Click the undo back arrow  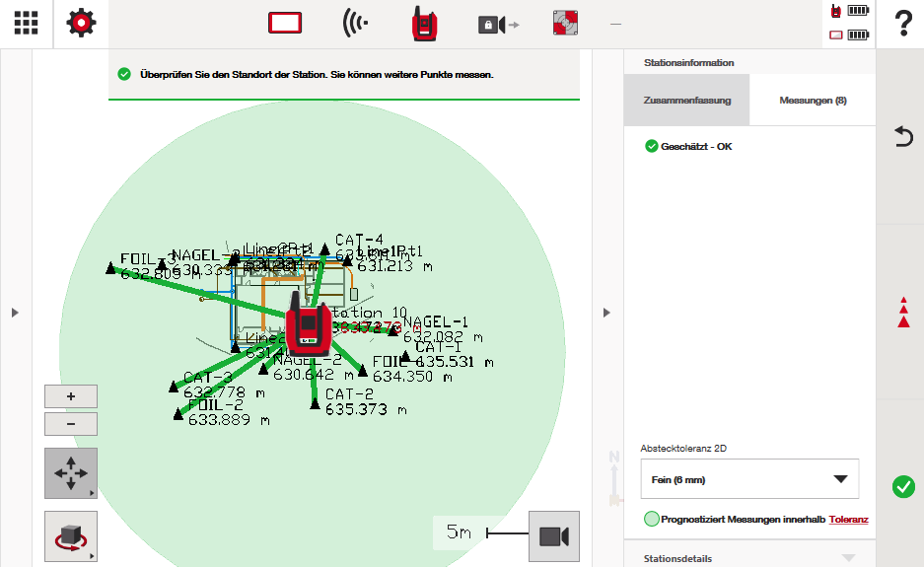(902, 137)
